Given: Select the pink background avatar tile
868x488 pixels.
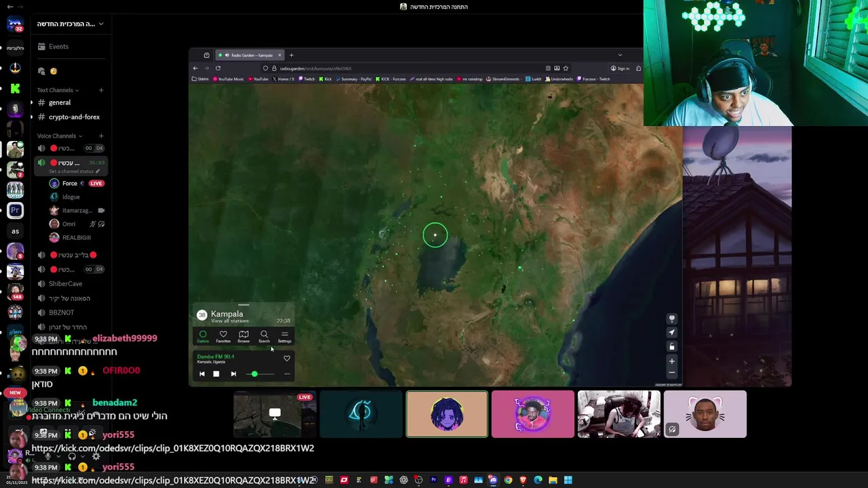Looking at the screenshot, I should [x=533, y=414].
